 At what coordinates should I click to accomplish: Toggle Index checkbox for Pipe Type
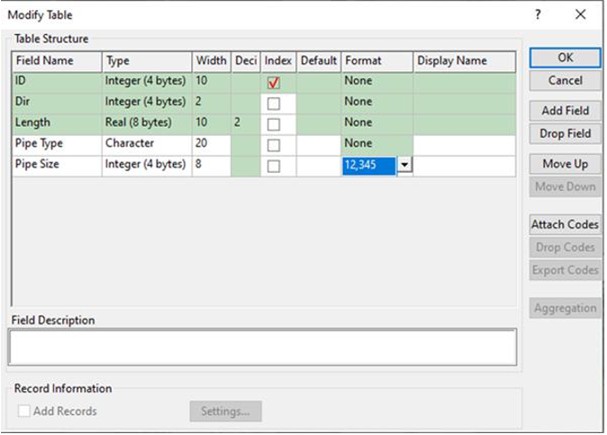pos(273,144)
